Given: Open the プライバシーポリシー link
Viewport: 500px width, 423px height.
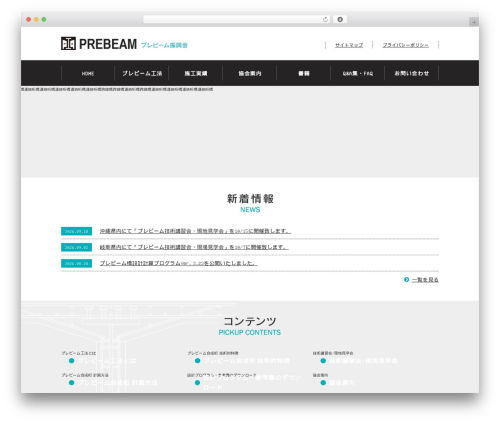Looking at the screenshot, I should coord(406,45).
